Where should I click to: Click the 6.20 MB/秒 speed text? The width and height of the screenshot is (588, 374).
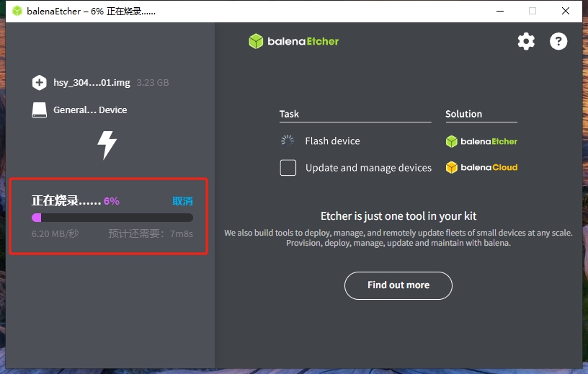point(55,233)
